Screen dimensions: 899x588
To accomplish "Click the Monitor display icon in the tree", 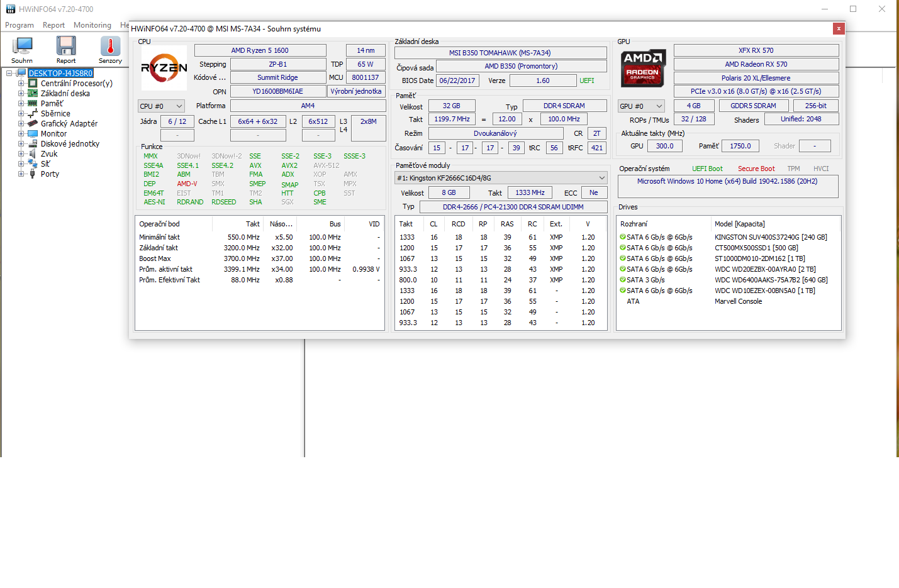I will click(33, 133).
